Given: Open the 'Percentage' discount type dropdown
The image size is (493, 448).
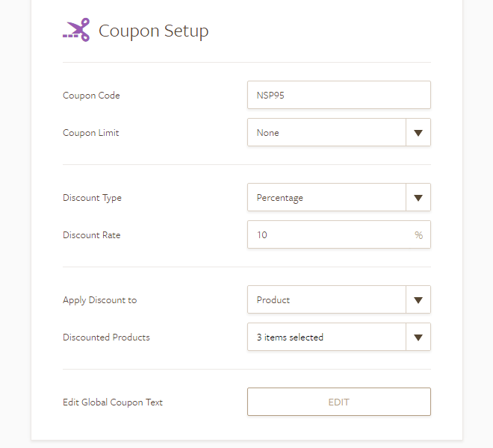Looking at the screenshot, I should coord(326,198).
